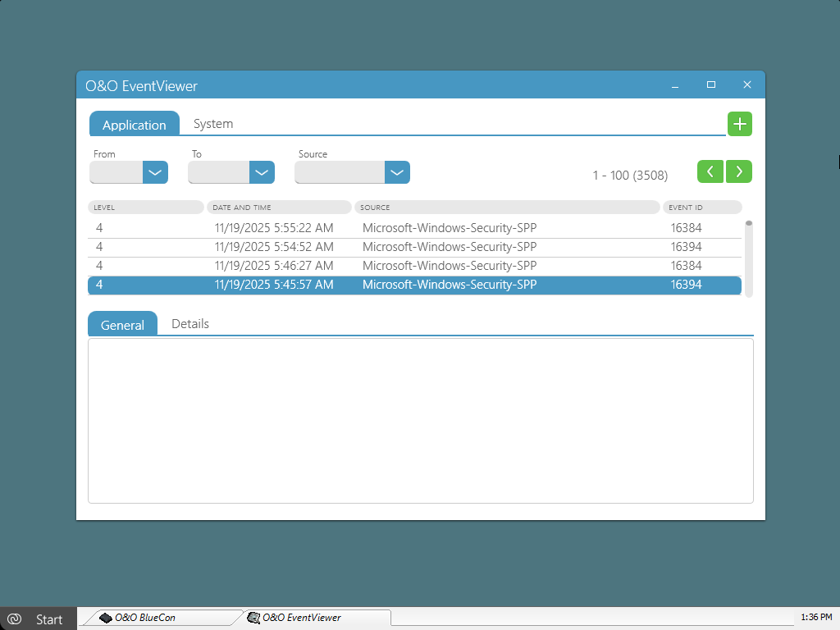Sort by Date and Time column header
The width and height of the screenshot is (840, 630).
coord(279,208)
